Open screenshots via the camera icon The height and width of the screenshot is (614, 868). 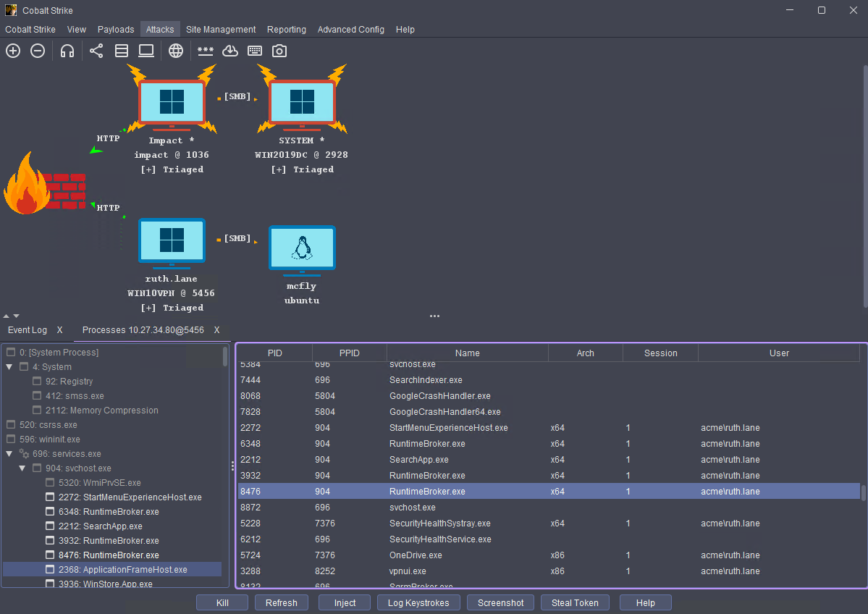279,51
